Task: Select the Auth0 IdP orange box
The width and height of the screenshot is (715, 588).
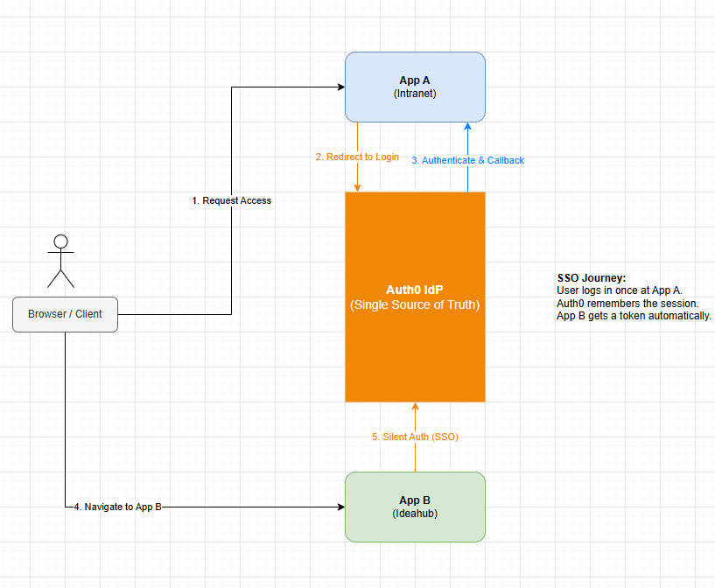Action: point(415,297)
